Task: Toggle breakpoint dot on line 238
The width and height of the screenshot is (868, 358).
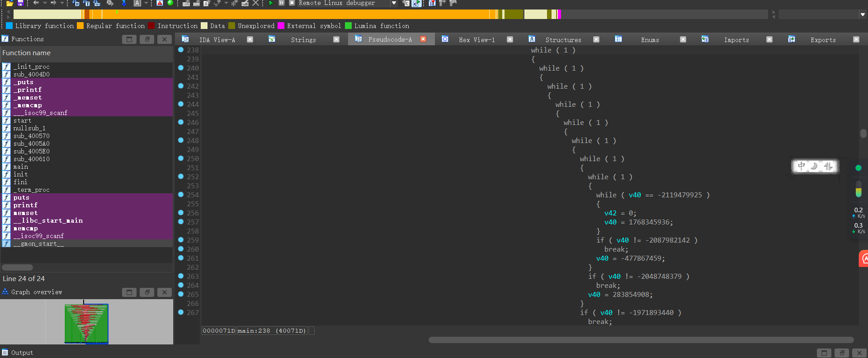Action: point(181,50)
